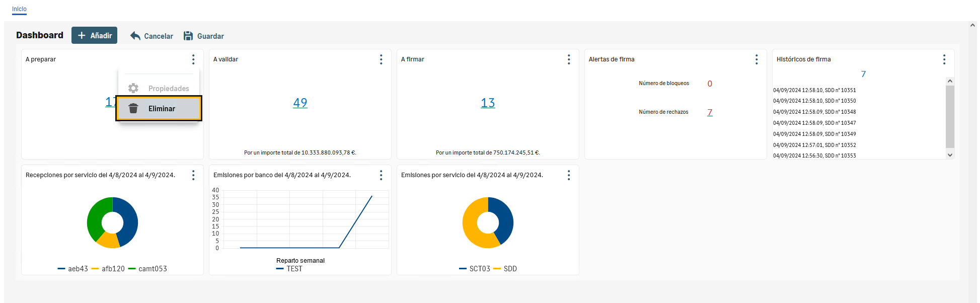Open the A validar three-dot menu
Viewport: 980px width, 303px height.
coord(381,59)
